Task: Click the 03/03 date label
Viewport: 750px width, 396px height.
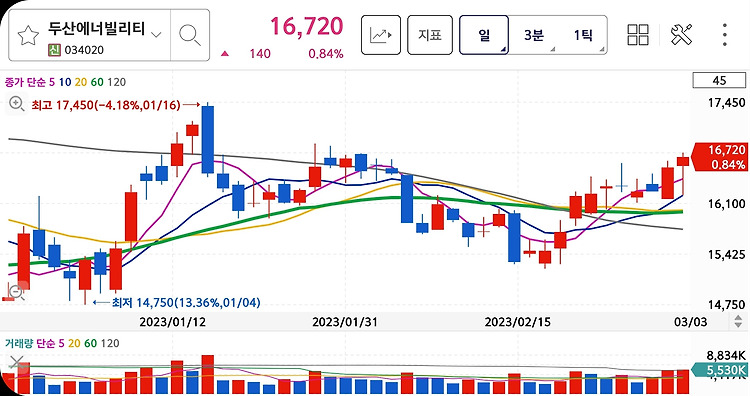Action: tap(690, 322)
